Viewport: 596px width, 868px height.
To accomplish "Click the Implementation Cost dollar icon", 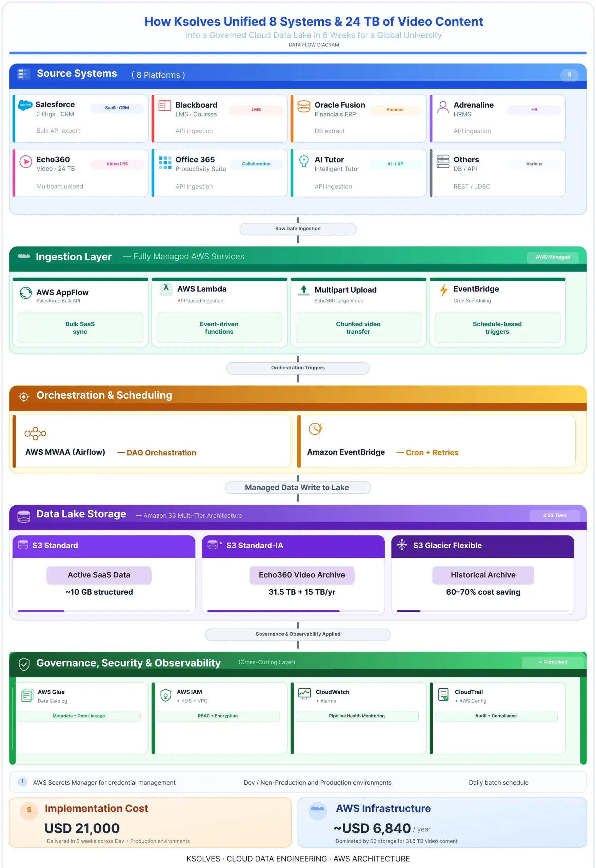I will coord(29,810).
